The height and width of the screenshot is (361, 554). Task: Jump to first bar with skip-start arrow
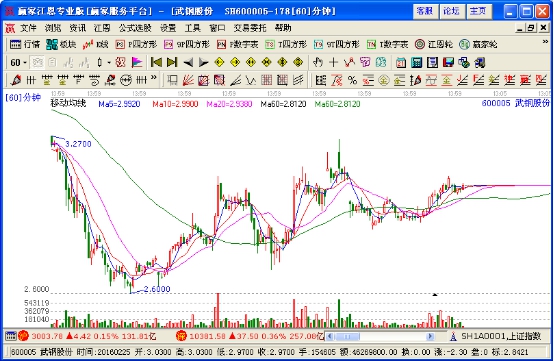pyautogui.click(x=156, y=63)
